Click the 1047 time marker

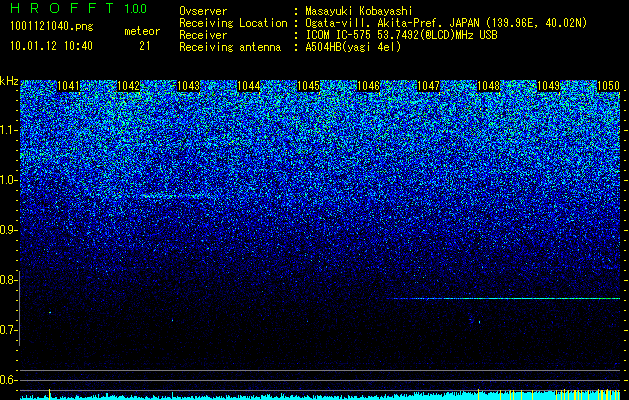click(428, 86)
